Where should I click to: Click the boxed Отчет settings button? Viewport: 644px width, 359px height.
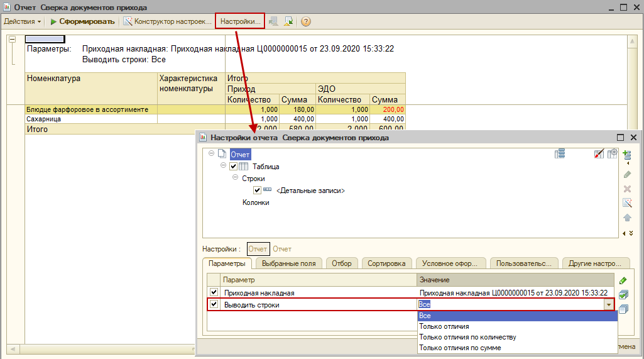pos(258,249)
